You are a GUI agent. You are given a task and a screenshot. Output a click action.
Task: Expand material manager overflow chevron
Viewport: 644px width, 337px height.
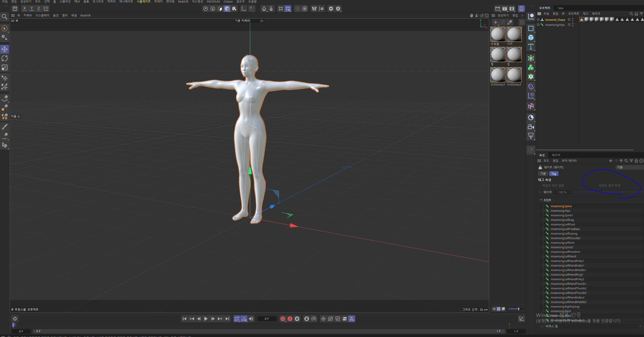pos(522,15)
